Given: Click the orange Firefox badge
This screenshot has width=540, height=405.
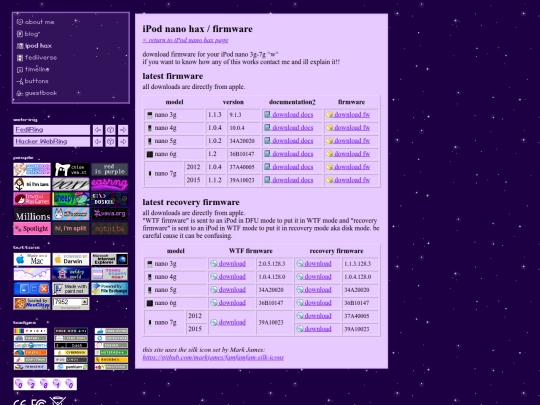Looking at the screenshot, I should 30,353.
